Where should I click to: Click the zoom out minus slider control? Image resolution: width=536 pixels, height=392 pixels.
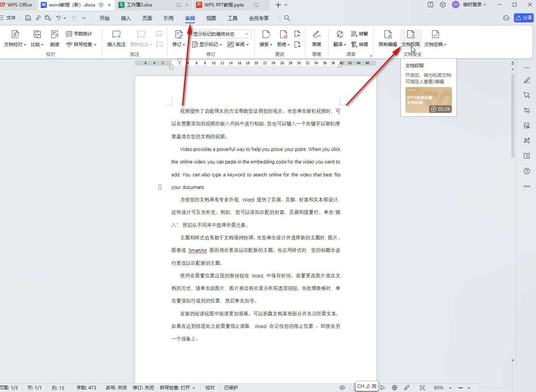click(461, 387)
